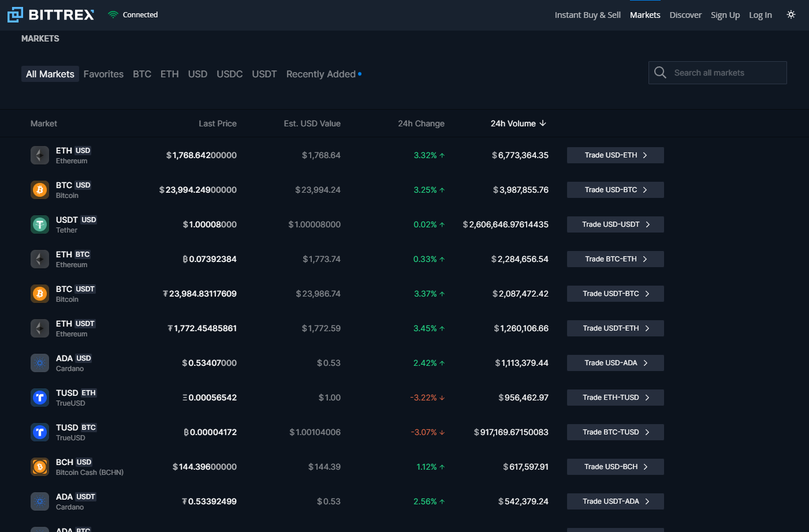Click the price Ξ0.00056542

[210, 398]
